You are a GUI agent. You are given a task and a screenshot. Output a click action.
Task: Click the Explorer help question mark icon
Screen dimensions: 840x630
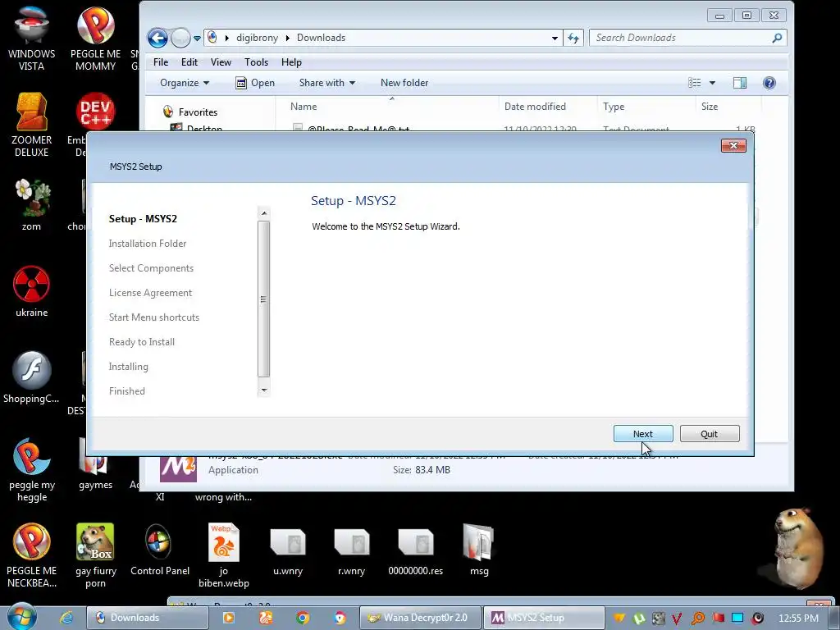tap(769, 83)
